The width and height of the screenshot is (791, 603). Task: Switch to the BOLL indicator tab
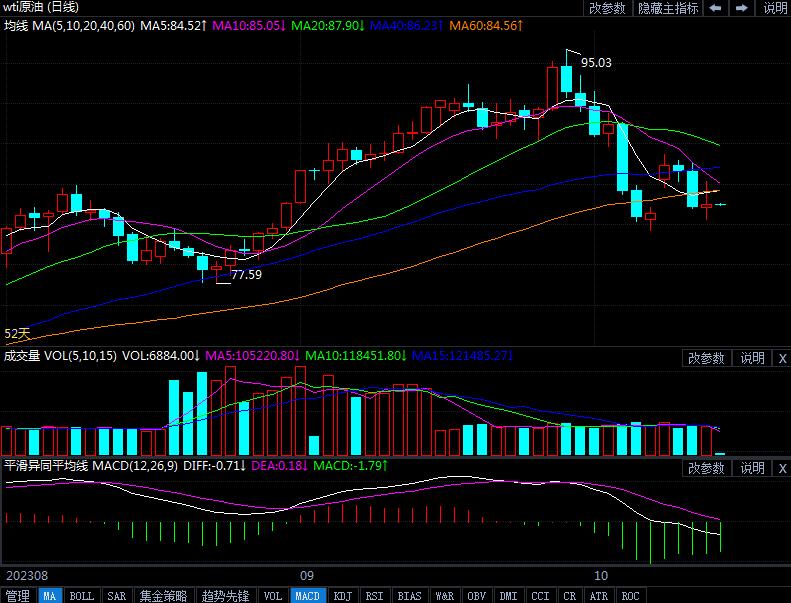point(82,595)
